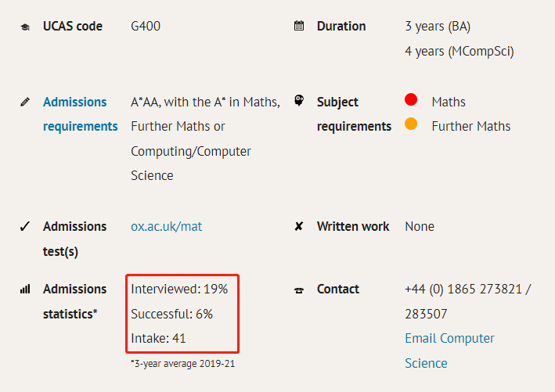Click the 4 years (MCompSci) duration text

tap(459, 52)
